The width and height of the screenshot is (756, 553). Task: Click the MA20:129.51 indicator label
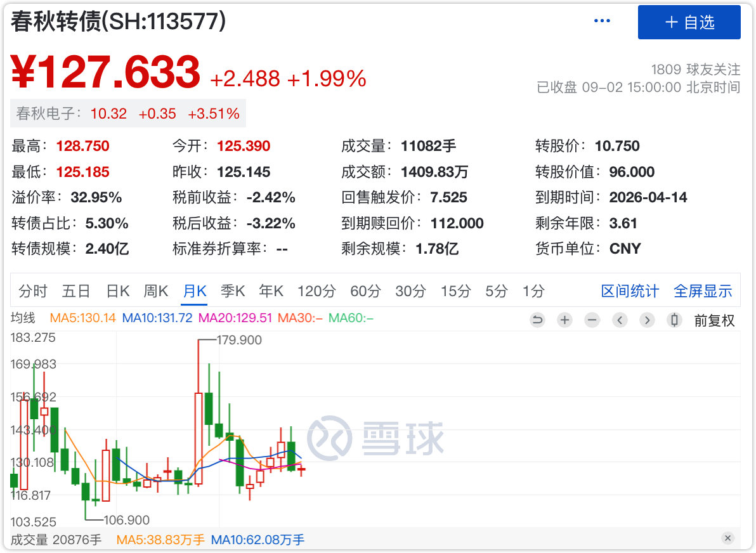point(235,318)
